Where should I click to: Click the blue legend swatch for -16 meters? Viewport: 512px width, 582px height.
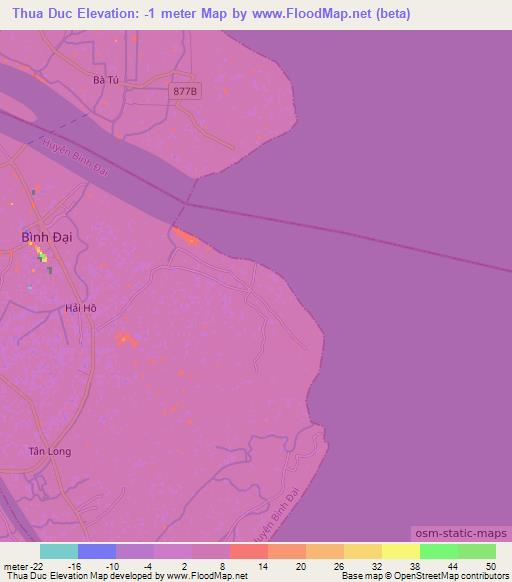97,551
